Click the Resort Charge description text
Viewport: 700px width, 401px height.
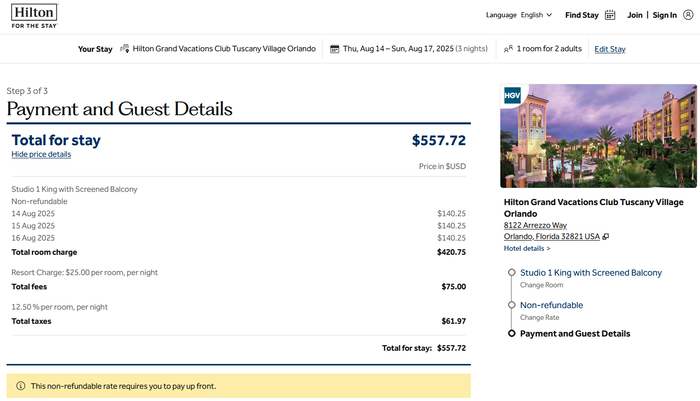pyautogui.click(x=84, y=272)
